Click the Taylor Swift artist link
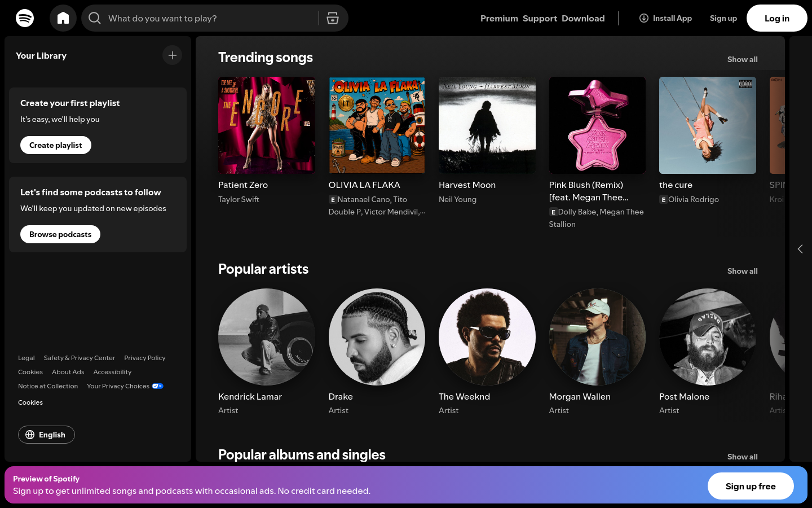 pyautogui.click(x=239, y=199)
